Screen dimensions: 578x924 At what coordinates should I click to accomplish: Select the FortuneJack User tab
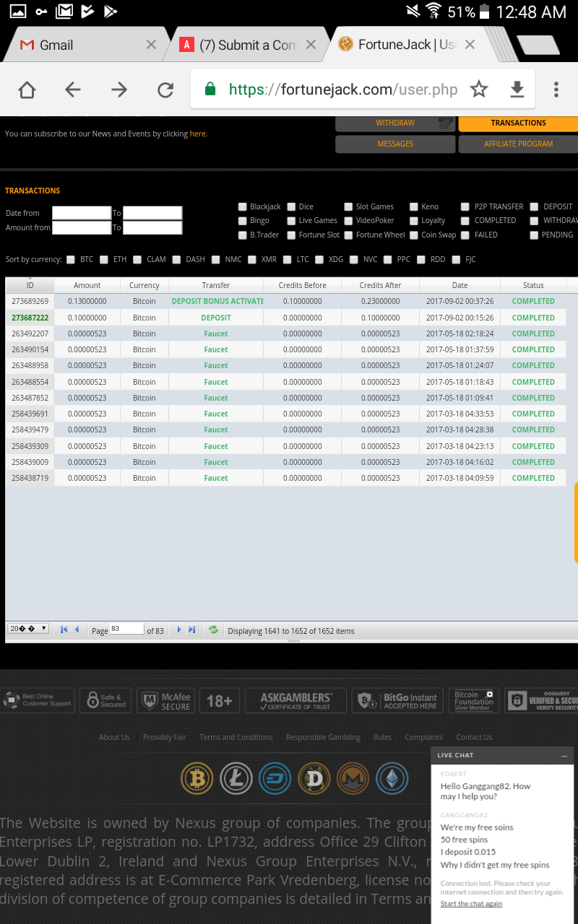(407, 45)
